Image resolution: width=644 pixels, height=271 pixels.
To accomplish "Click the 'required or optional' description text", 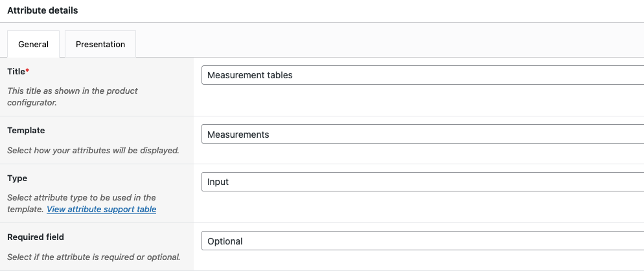I will pyautogui.click(x=93, y=257).
